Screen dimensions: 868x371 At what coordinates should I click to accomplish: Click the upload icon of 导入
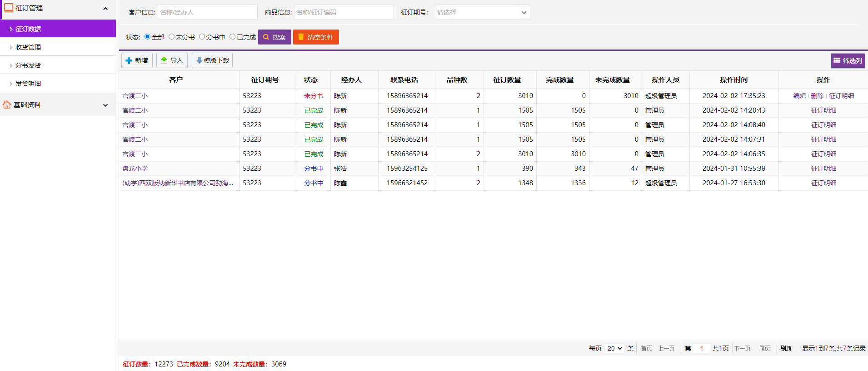pyautogui.click(x=164, y=60)
